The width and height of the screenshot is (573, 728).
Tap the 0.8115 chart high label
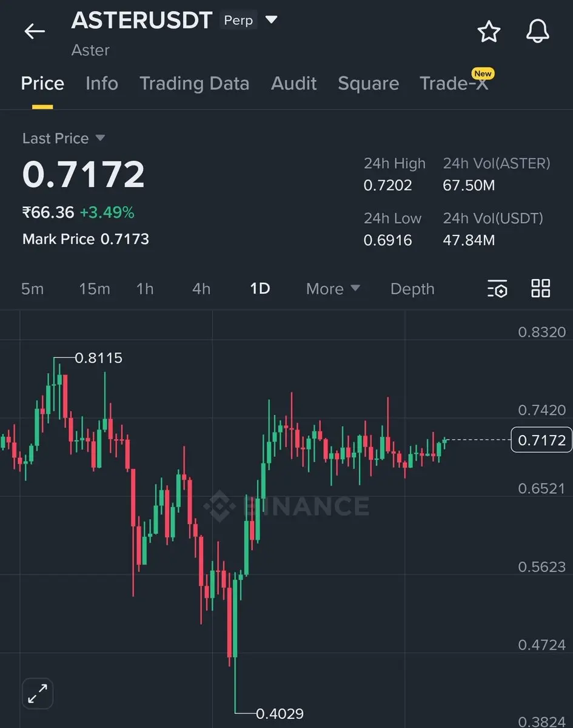click(99, 358)
